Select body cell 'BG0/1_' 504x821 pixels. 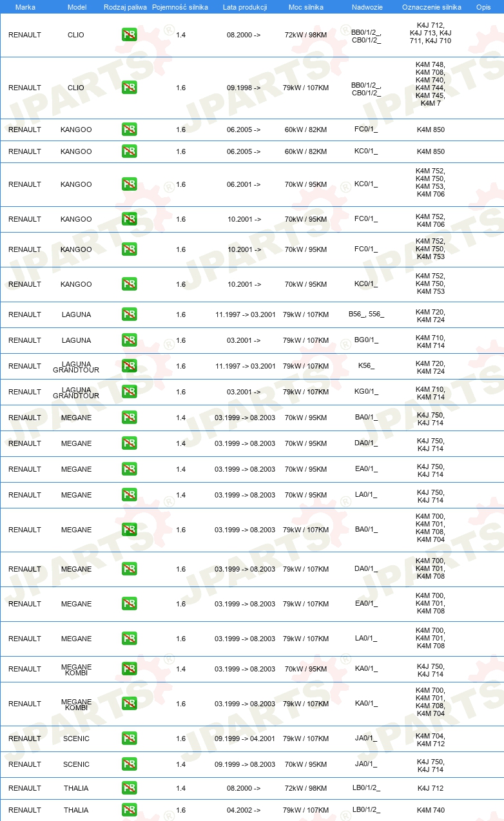tap(366, 340)
